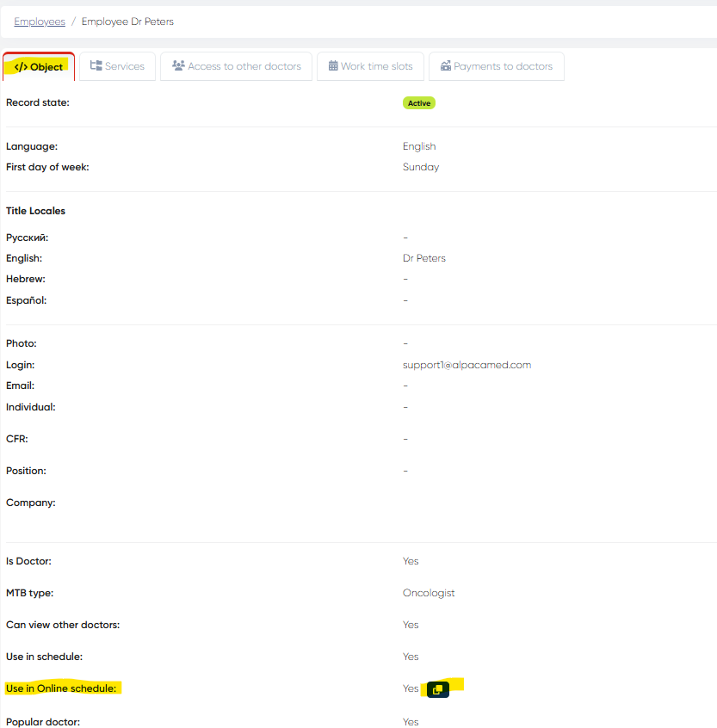Click the green Active status badge
This screenshot has height=728, width=717.
(x=418, y=103)
